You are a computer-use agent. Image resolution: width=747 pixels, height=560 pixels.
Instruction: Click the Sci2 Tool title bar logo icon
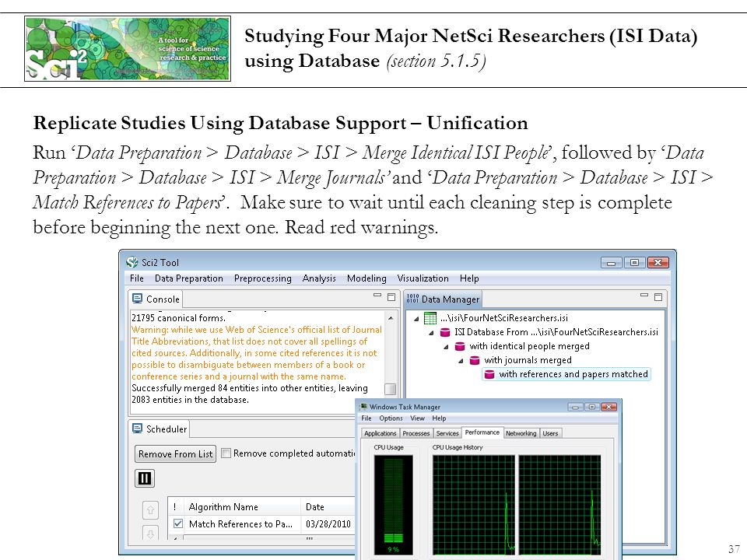pyautogui.click(x=132, y=262)
